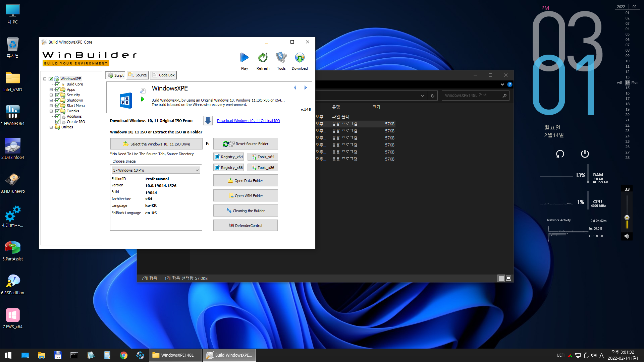
Task: Open DiskInfo64 desktop shortcut
Action: point(13,149)
